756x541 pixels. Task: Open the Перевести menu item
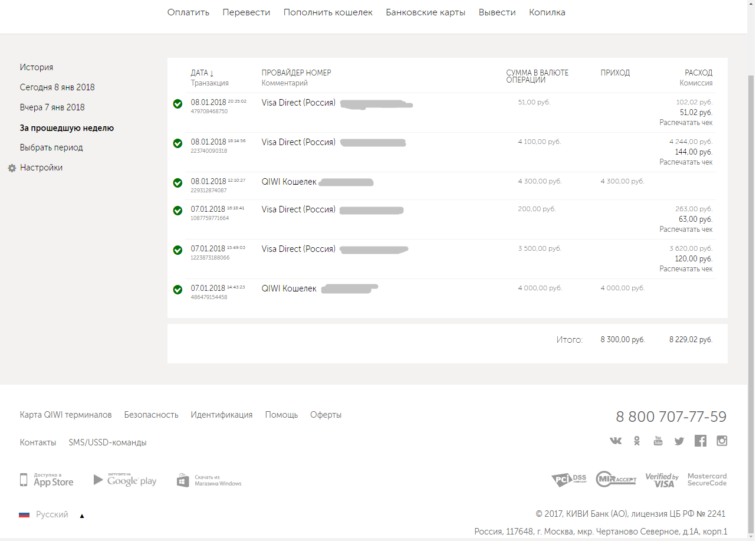click(246, 12)
